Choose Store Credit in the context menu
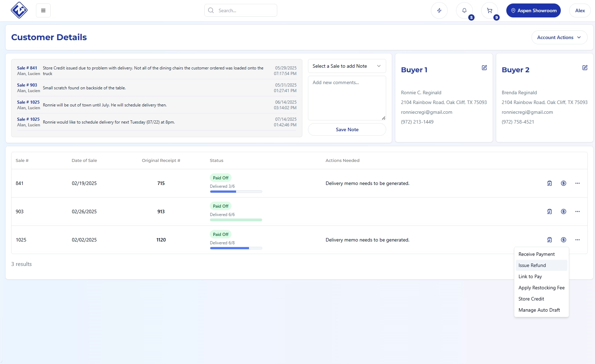This screenshot has height=364, width=595. (531, 299)
